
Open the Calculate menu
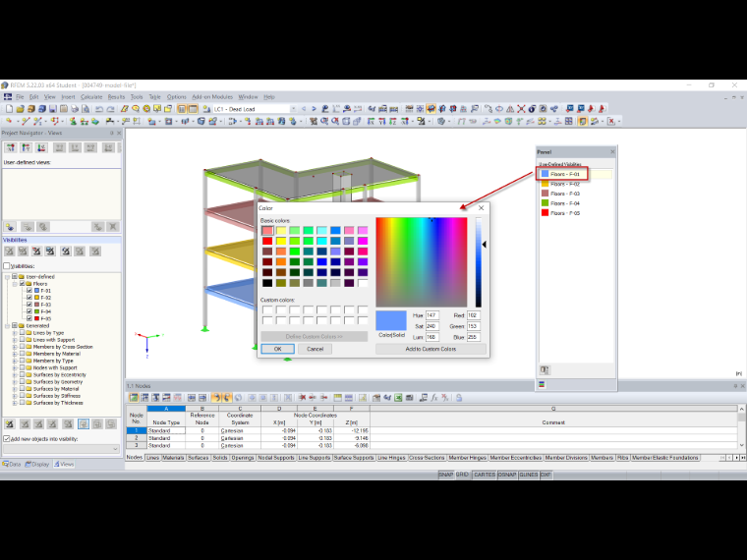pos(91,96)
